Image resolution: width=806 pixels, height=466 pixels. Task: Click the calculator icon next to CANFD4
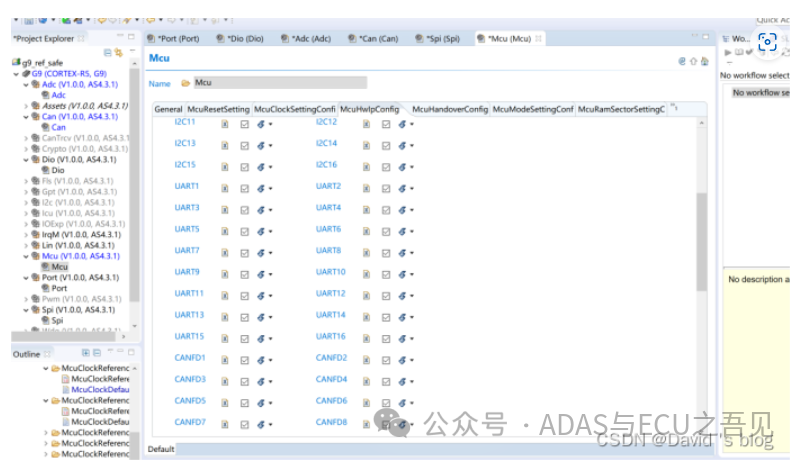pos(366,381)
